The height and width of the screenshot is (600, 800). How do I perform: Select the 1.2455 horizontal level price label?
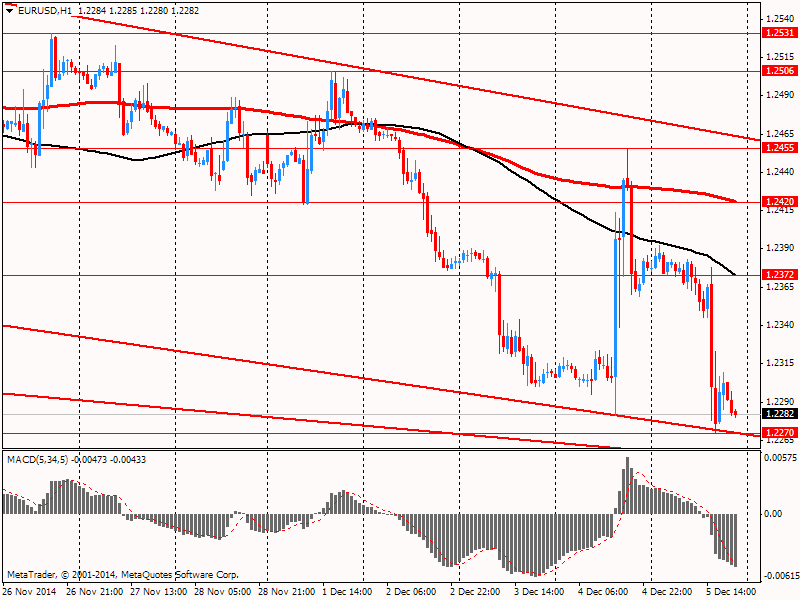(x=780, y=148)
